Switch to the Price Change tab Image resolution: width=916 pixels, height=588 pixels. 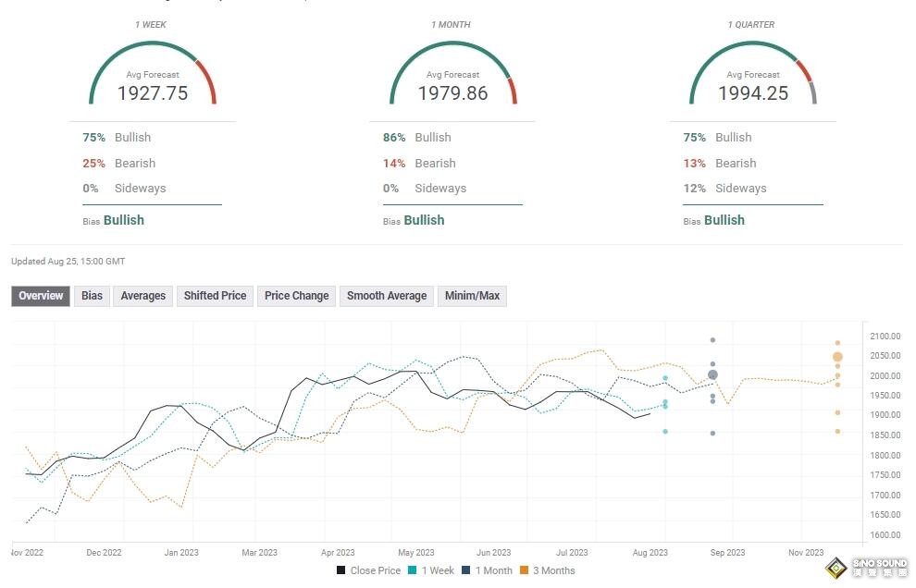tap(296, 296)
